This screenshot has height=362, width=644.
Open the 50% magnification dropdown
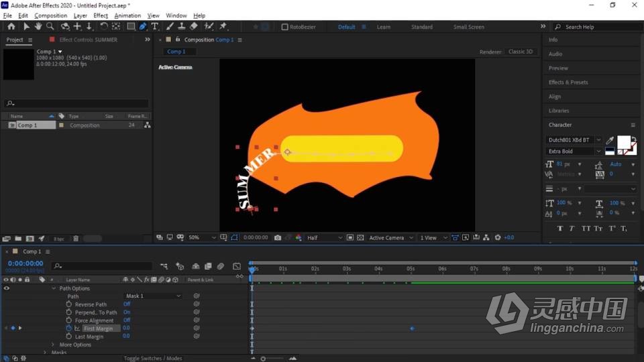pos(202,237)
